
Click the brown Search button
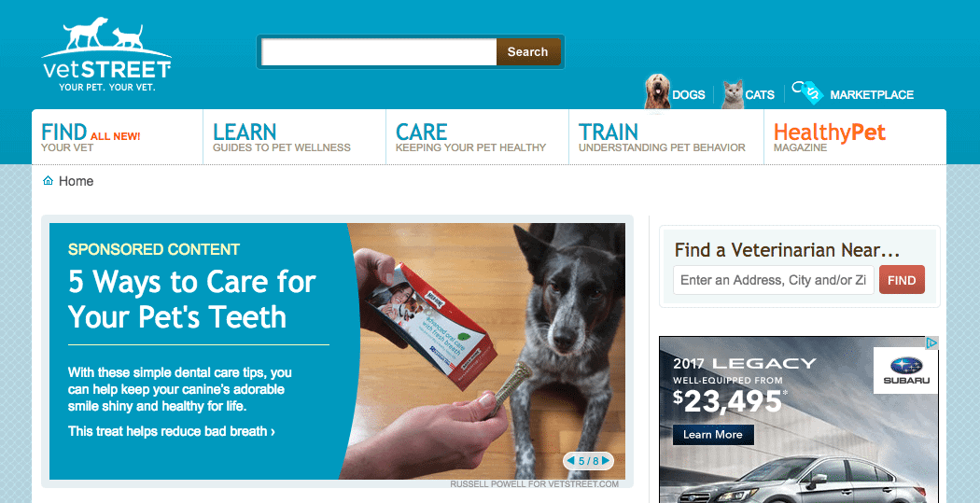528,52
